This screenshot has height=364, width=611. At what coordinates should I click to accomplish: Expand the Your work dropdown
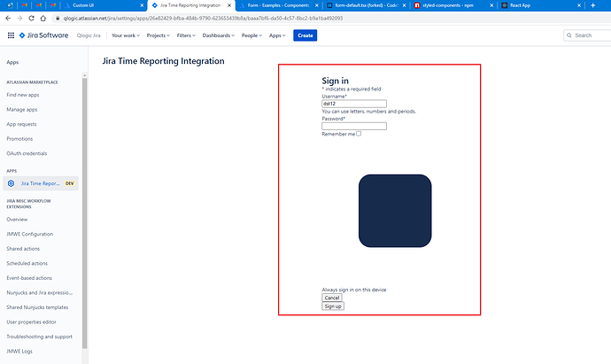pyautogui.click(x=126, y=35)
